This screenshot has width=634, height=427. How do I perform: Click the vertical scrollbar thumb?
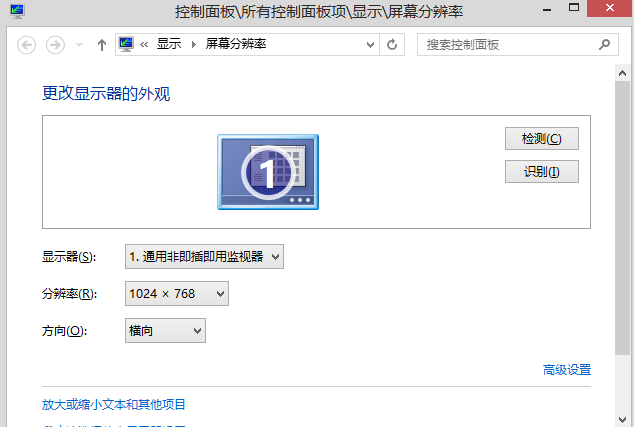tap(622, 218)
